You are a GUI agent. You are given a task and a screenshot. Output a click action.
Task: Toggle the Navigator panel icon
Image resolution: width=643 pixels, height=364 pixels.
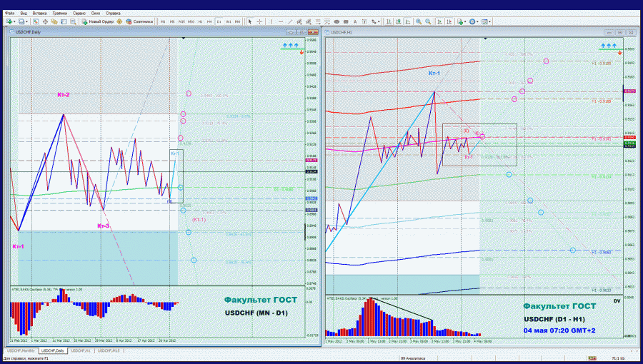click(54, 21)
